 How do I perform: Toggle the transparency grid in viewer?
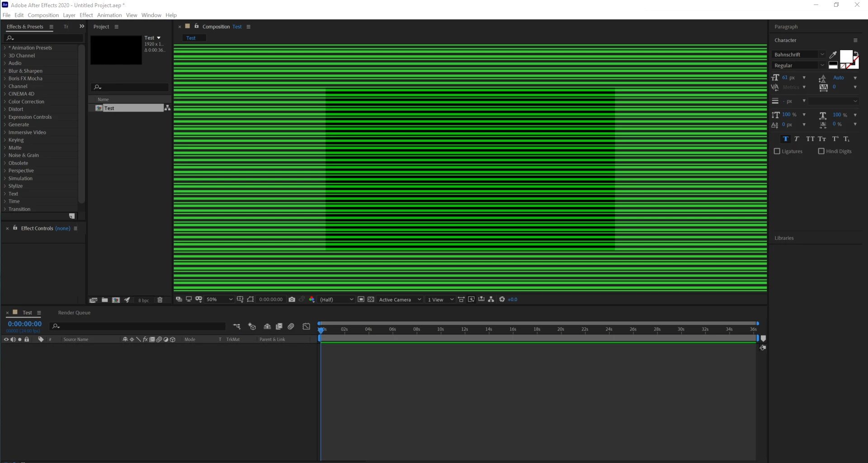point(371,299)
